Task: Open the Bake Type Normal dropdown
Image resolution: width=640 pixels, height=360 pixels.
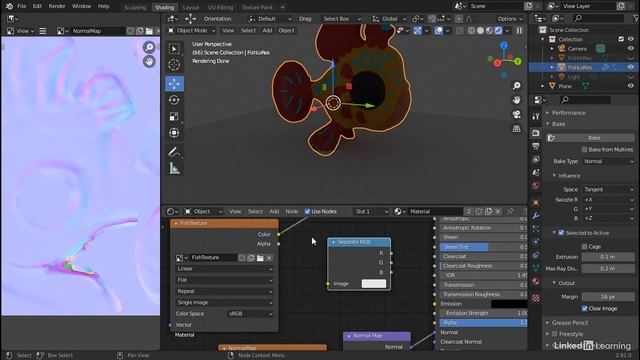Action: (608, 161)
